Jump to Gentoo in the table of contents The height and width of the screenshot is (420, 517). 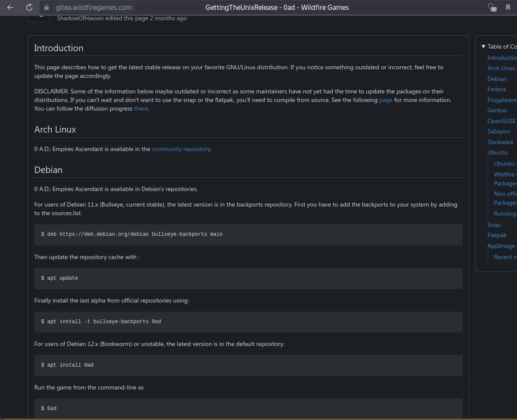497,110
